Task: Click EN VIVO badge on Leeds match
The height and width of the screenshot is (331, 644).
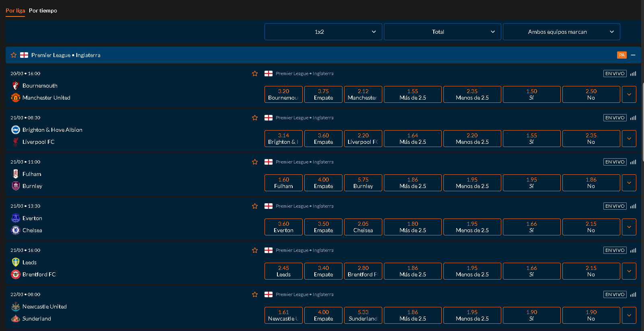Action: 615,250
